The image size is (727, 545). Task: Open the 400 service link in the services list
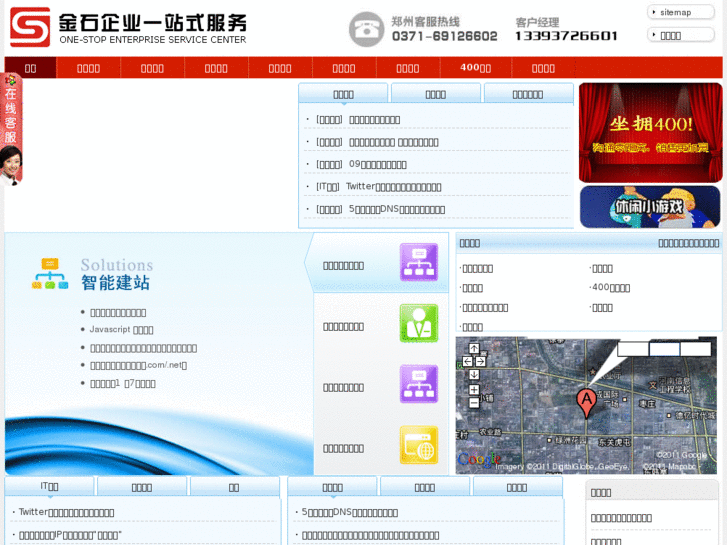(x=610, y=288)
